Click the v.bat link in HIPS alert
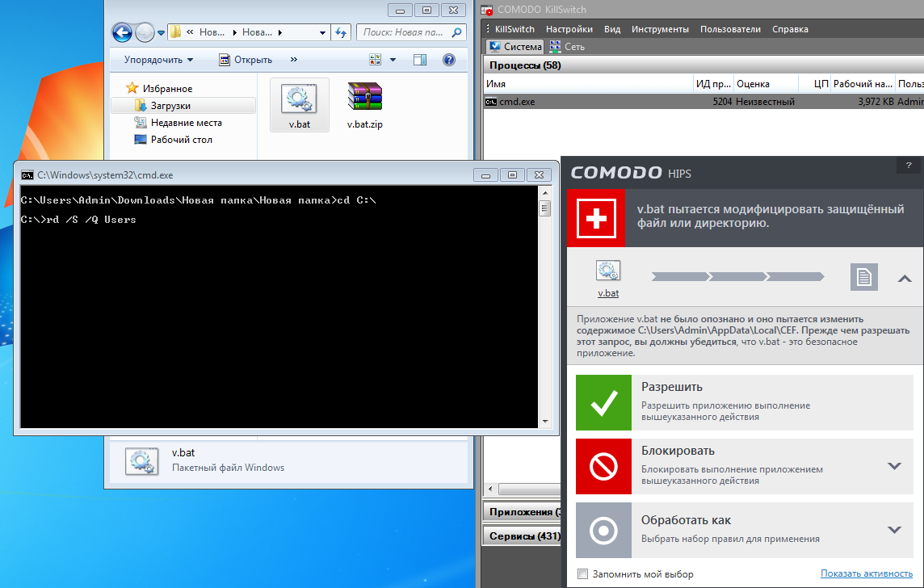 (608, 293)
